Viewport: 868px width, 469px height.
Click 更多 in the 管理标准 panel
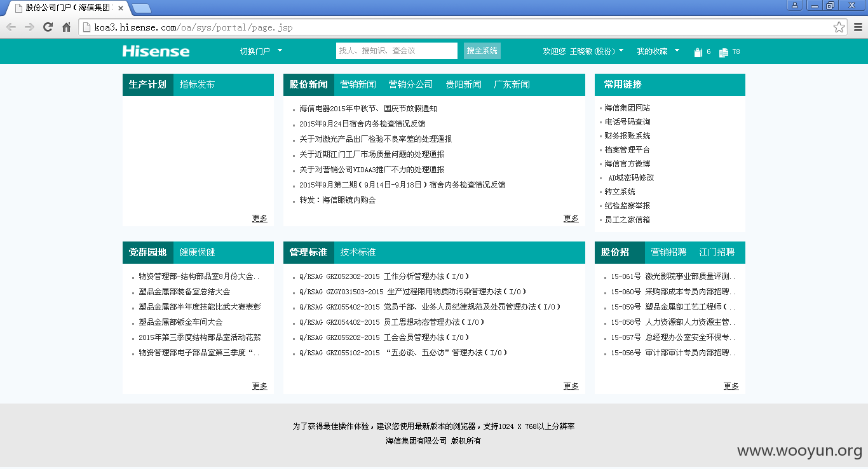(571, 386)
